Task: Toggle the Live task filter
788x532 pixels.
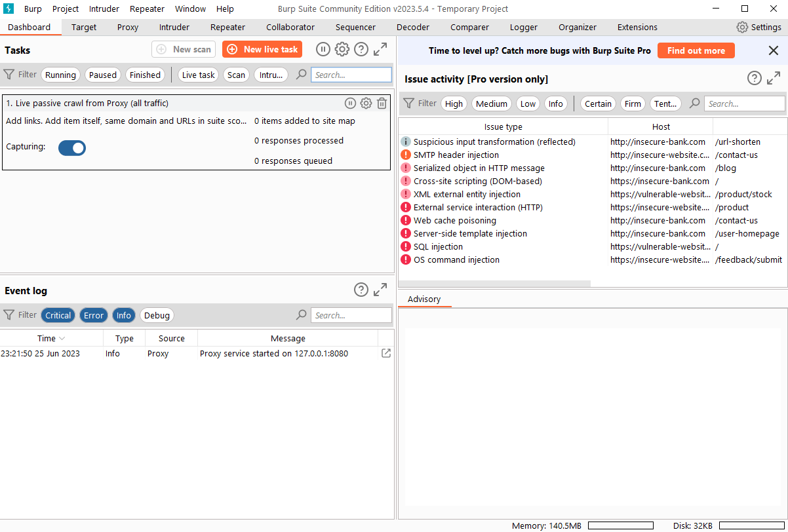Action: coord(199,75)
